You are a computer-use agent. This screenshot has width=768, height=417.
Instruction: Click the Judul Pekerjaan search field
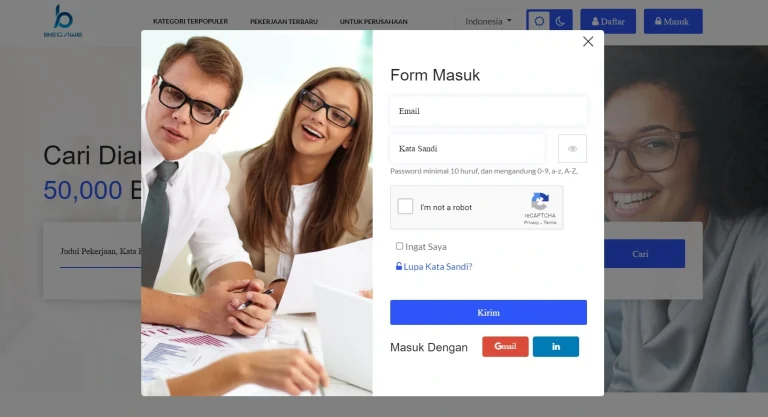[100, 251]
